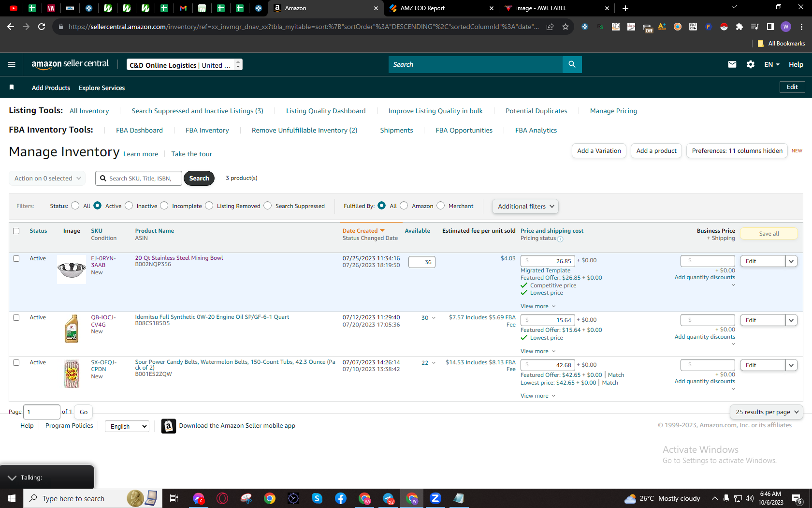This screenshot has width=812, height=508.
Task: Bookmark this page with star icon
Action: (x=565, y=27)
